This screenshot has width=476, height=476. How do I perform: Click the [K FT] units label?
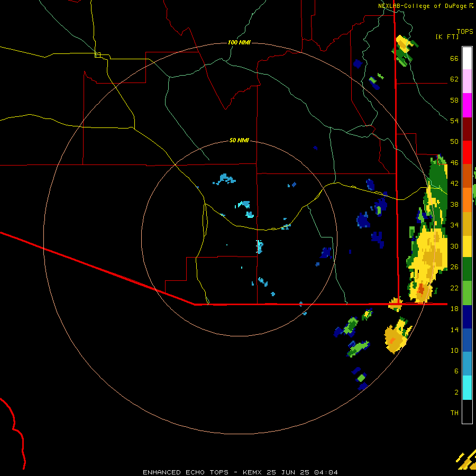point(447,36)
